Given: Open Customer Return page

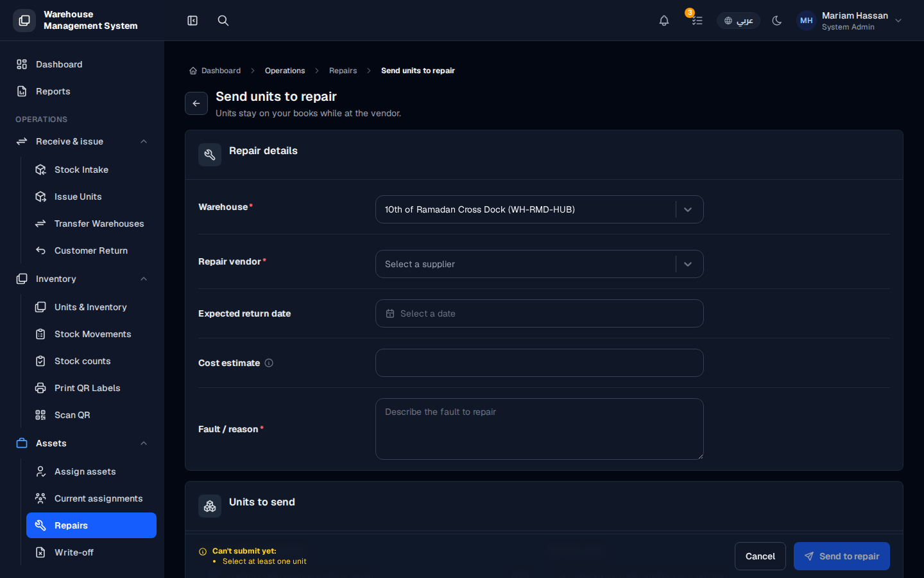Looking at the screenshot, I should 91,250.
